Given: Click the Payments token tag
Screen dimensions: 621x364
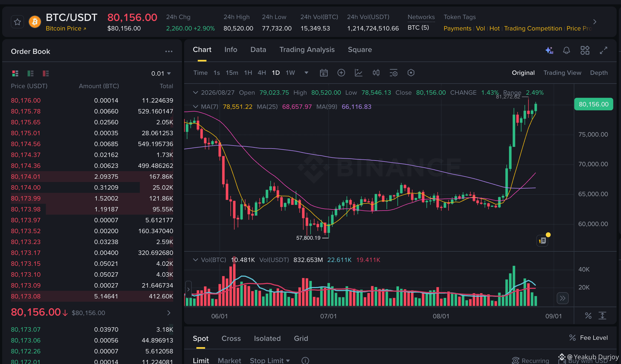Looking at the screenshot, I should point(457,29).
